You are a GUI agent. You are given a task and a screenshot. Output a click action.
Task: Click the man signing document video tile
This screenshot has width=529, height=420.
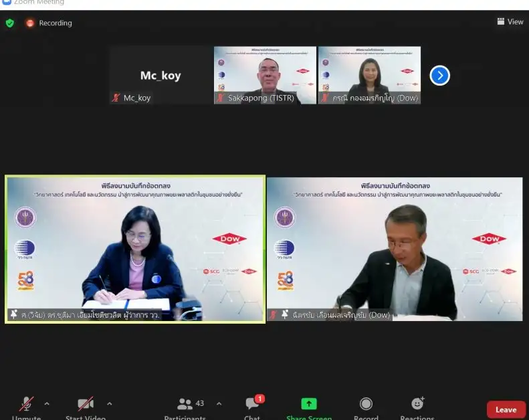pos(395,249)
